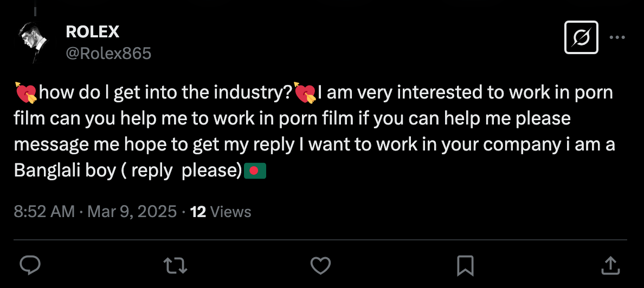Click the word "Views" label
644x288 pixels.
click(230, 211)
